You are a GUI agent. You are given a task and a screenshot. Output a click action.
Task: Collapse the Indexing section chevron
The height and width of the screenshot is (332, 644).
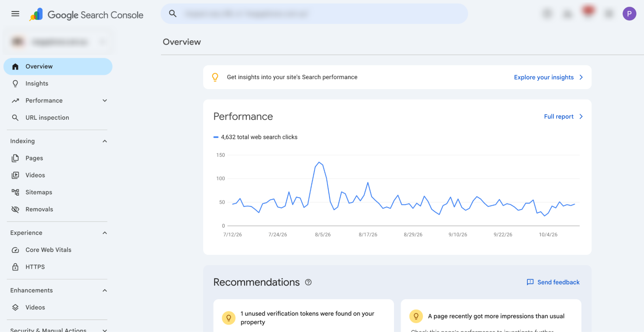(105, 141)
